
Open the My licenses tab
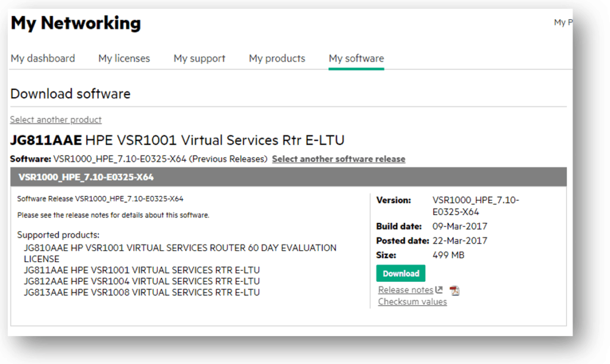tap(124, 58)
